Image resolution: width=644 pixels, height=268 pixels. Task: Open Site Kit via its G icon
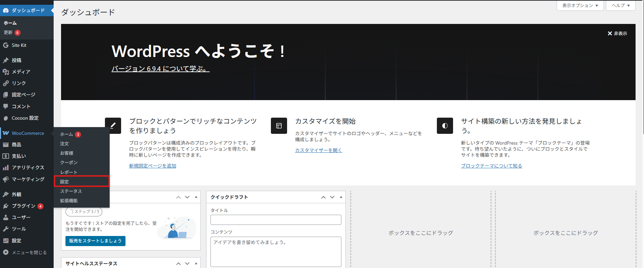[6, 45]
